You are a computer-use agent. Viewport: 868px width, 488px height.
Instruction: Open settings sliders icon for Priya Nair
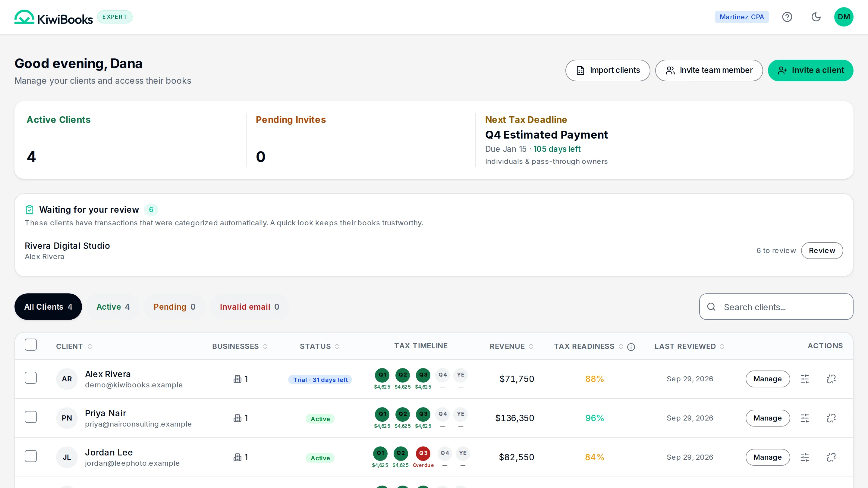coord(805,418)
